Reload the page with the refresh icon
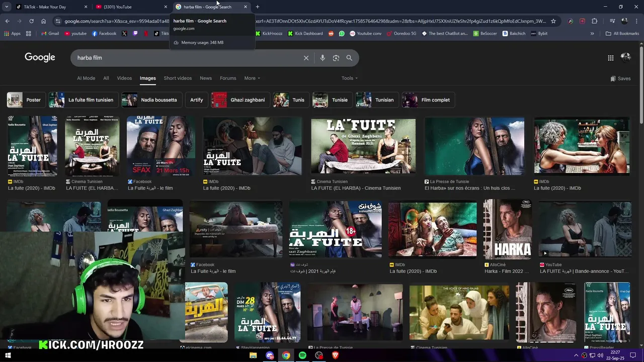The height and width of the screenshot is (362, 644). (x=31, y=21)
